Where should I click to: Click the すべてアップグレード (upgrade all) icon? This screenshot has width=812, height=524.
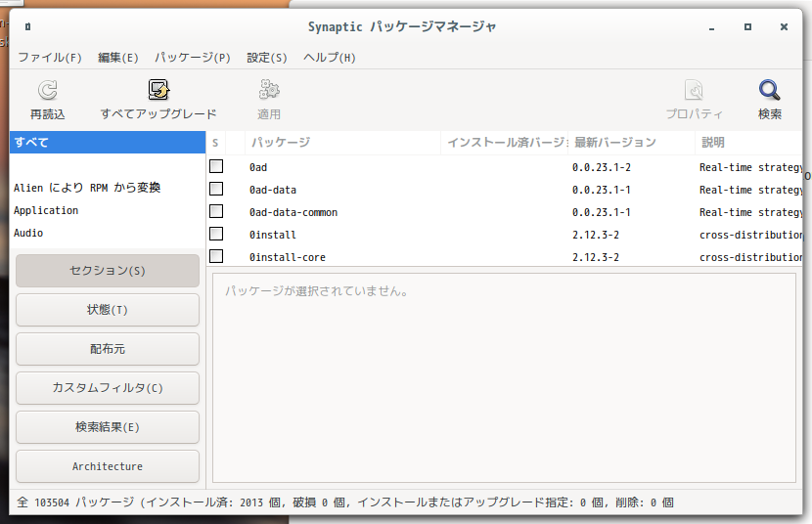(158, 90)
